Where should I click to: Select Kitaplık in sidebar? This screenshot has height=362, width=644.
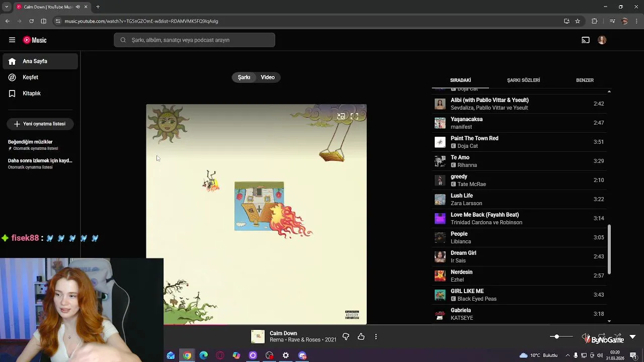click(40, 94)
